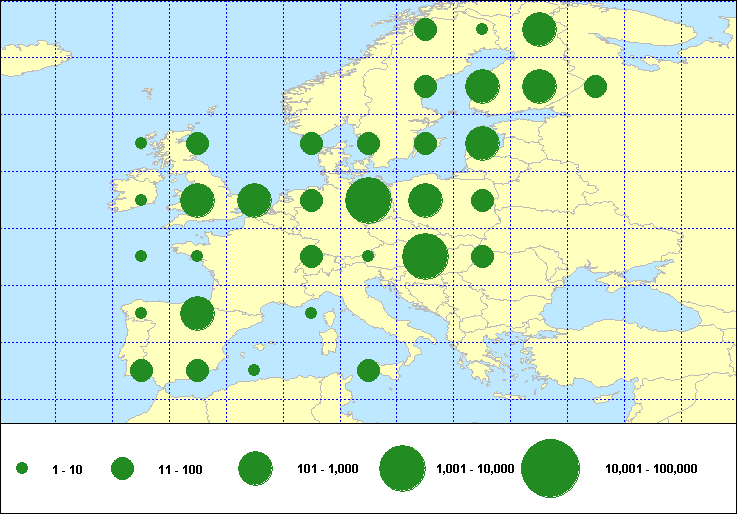Click the small dot near the Balearic Islands

[254, 370]
